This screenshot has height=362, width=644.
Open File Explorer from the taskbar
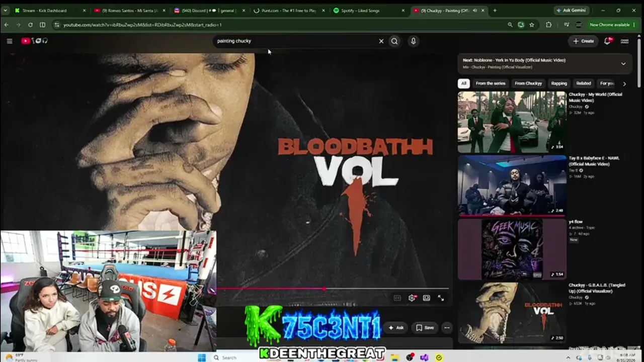(x=396, y=357)
